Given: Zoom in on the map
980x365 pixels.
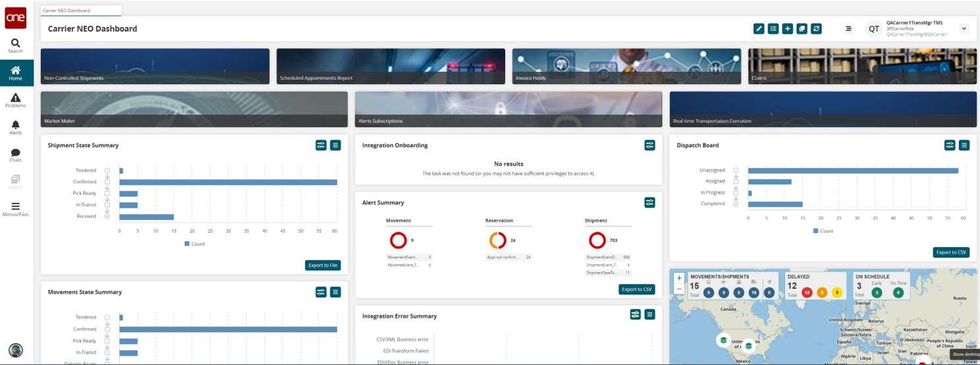Looking at the screenshot, I should [679, 278].
